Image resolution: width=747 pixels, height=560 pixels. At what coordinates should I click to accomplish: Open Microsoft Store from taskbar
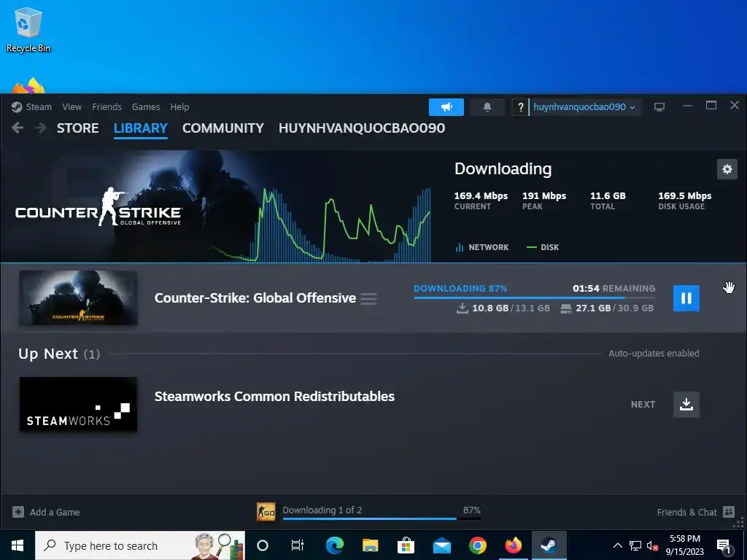pos(406,545)
